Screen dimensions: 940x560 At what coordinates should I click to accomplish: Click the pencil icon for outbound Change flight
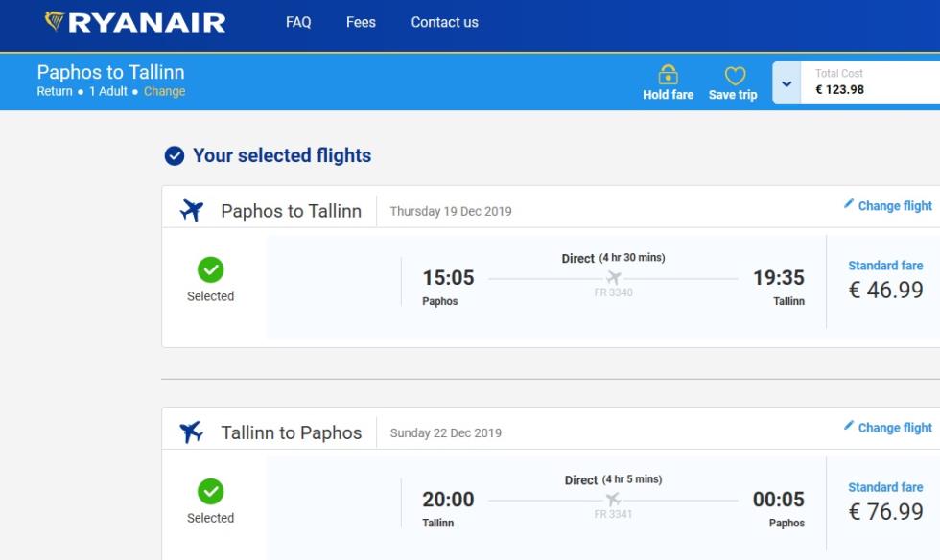click(848, 204)
